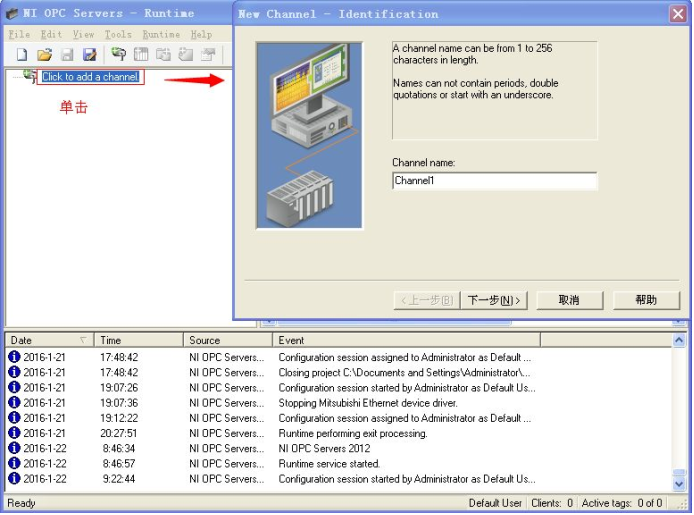This screenshot has width=694, height=515.
Task: Click the greyed Properties toolbar icon
Action: (208, 54)
